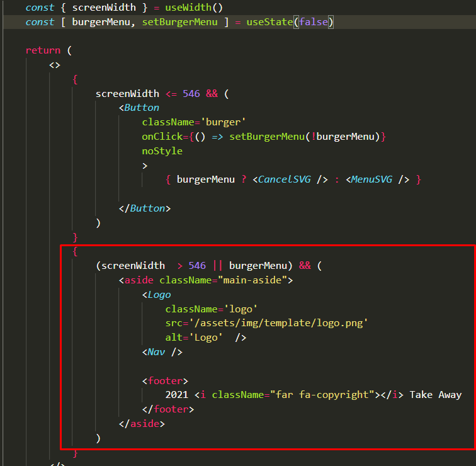Click the 'logo' className value
The width and height of the screenshot is (476, 466).
pyautogui.click(x=241, y=309)
